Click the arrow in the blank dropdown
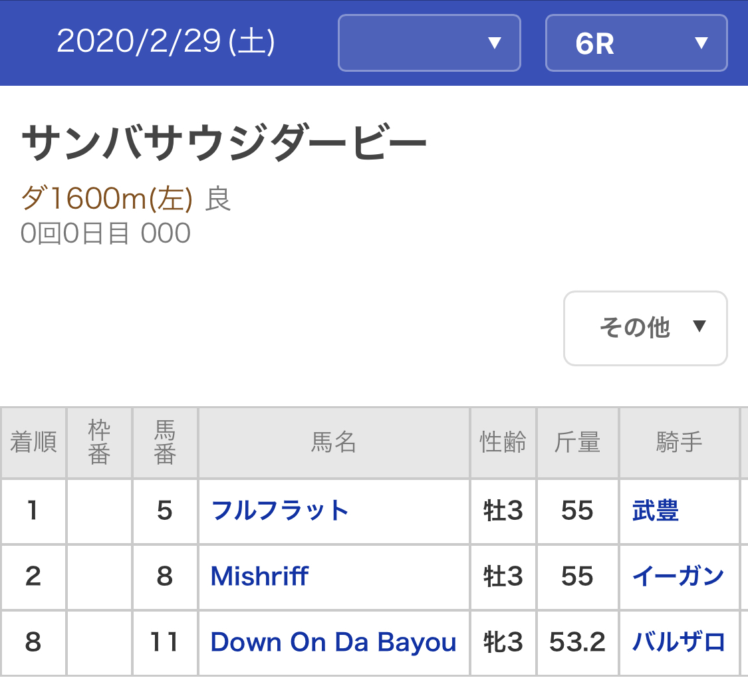 click(x=494, y=44)
